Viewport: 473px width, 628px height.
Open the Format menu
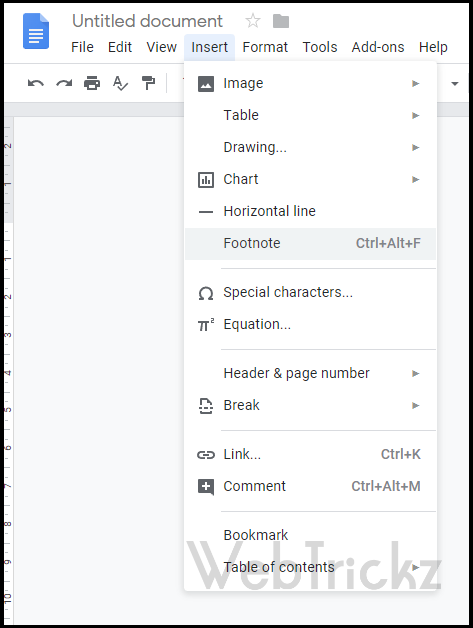click(265, 47)
